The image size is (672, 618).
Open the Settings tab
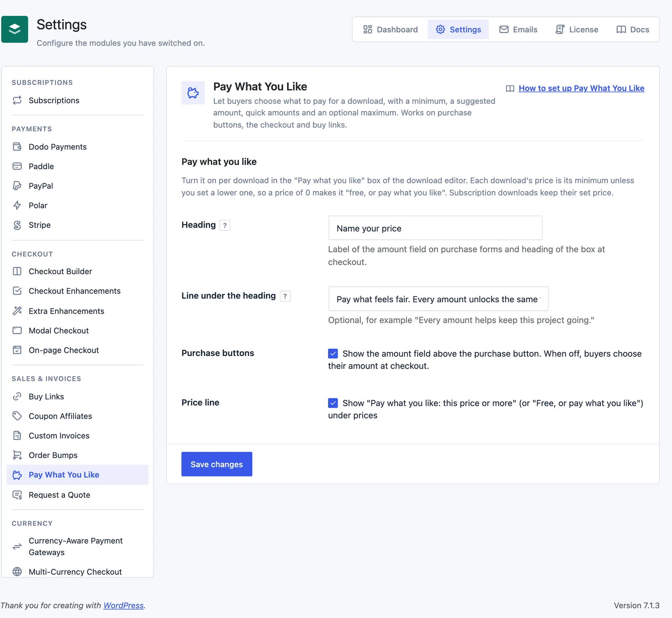(458, 29)
